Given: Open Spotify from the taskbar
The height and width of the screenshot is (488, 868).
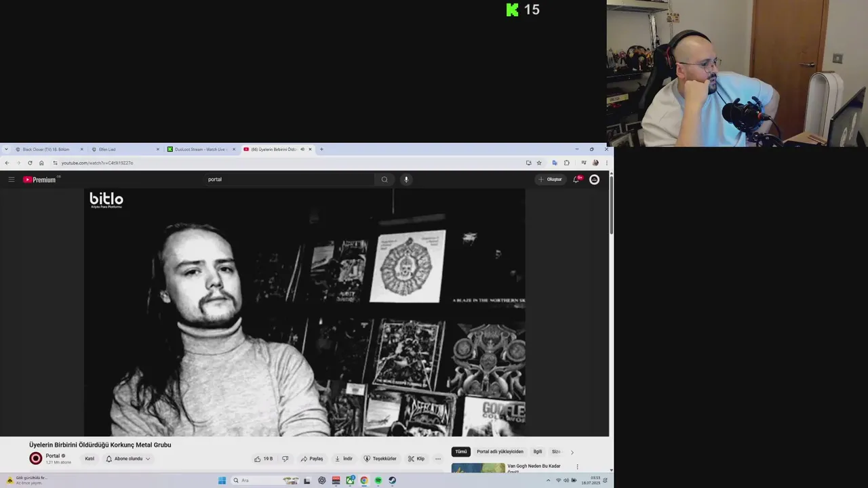Looking at the screenshot, I should coord(378,481).
